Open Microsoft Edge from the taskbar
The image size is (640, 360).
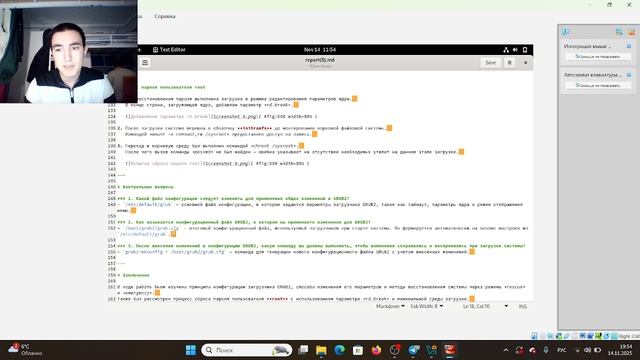tap(340, 350)
